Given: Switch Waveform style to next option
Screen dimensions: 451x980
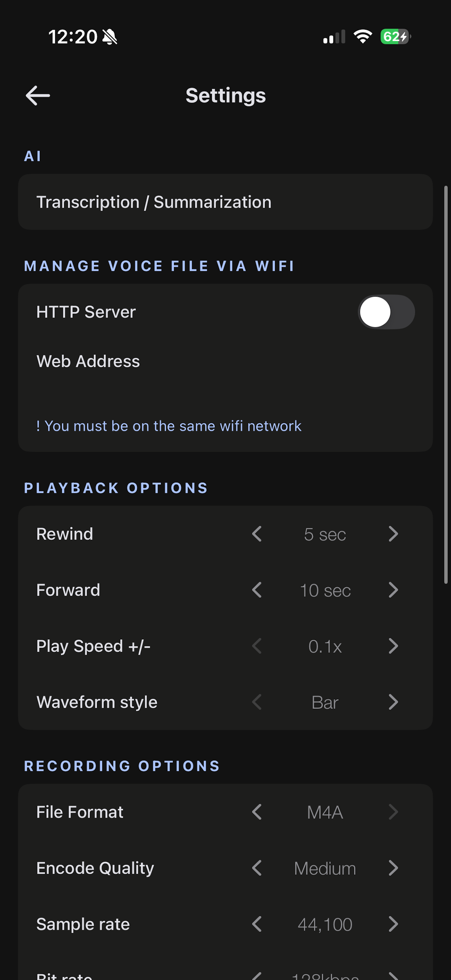Looking at the screenshot, I should point(393,702).
